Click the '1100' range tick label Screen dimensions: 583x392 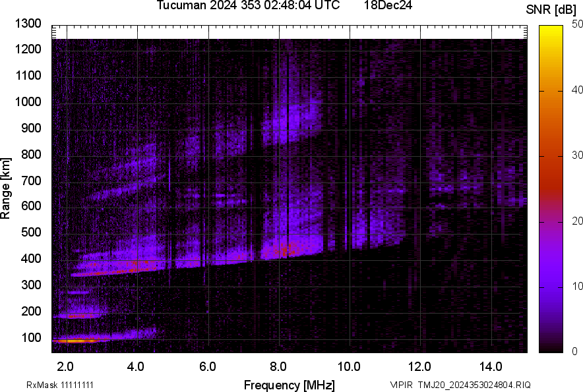click(x=28, y=76)
